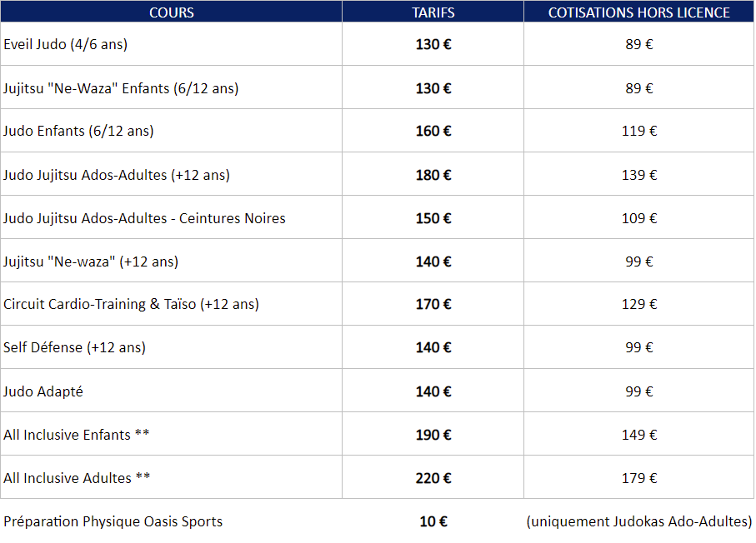
Task: Select the Judo Adapté course cell
Action: click(43, 391)
